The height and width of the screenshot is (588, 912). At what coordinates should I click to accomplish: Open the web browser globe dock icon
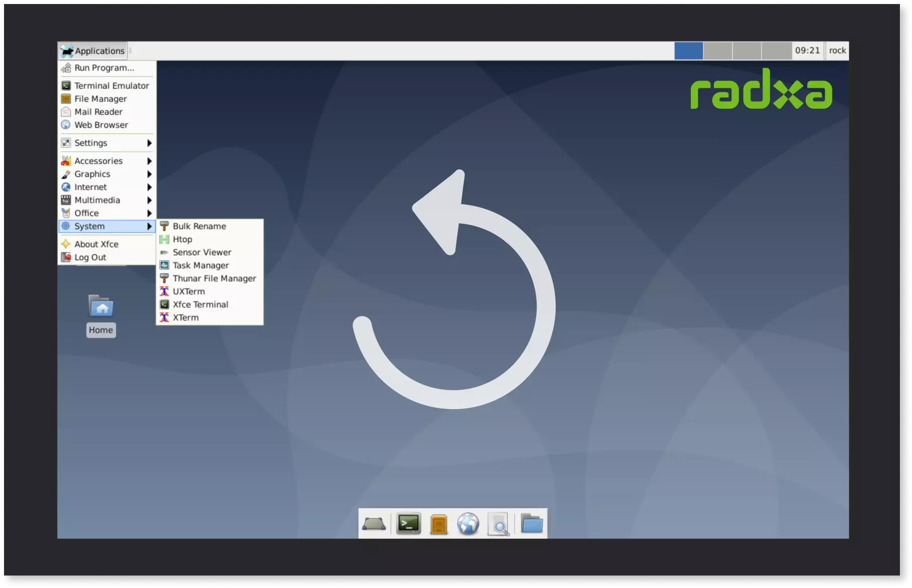[x=468, y=525]
